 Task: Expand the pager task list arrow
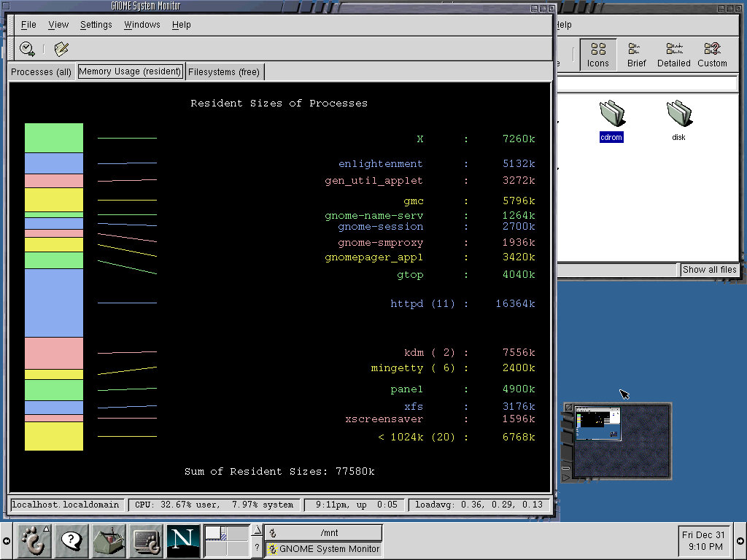pyautogui.click(x=256, y=531)
